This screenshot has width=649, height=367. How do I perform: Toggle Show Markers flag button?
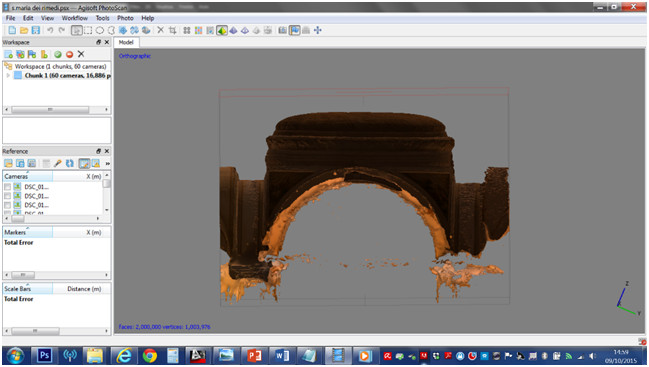click(294, 30)
